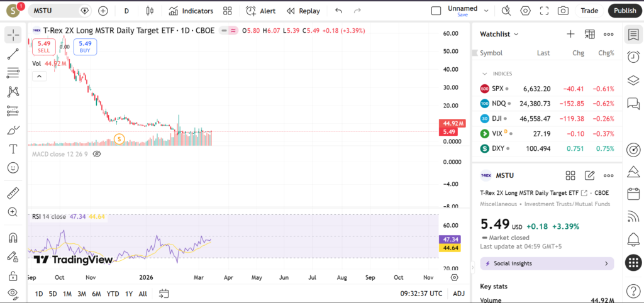Collapse the indicator legend with the caret
This screenshot has width=644, height=303.
pyautogui.click(x=39, y=76)
